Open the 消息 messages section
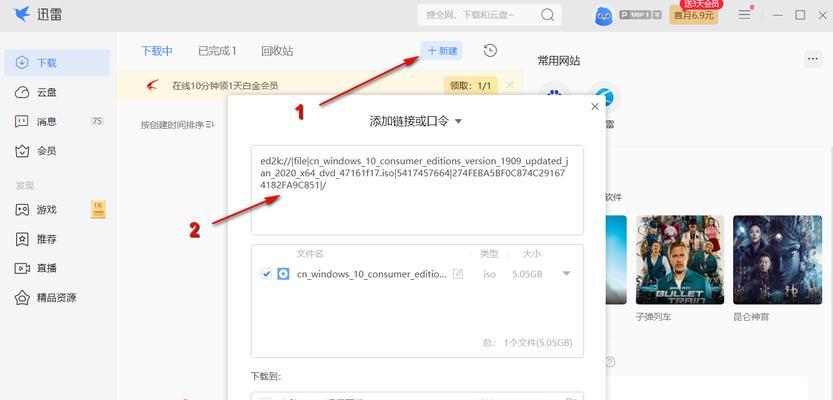This screenshot has height=400, width=833. (x=57, y=122)
